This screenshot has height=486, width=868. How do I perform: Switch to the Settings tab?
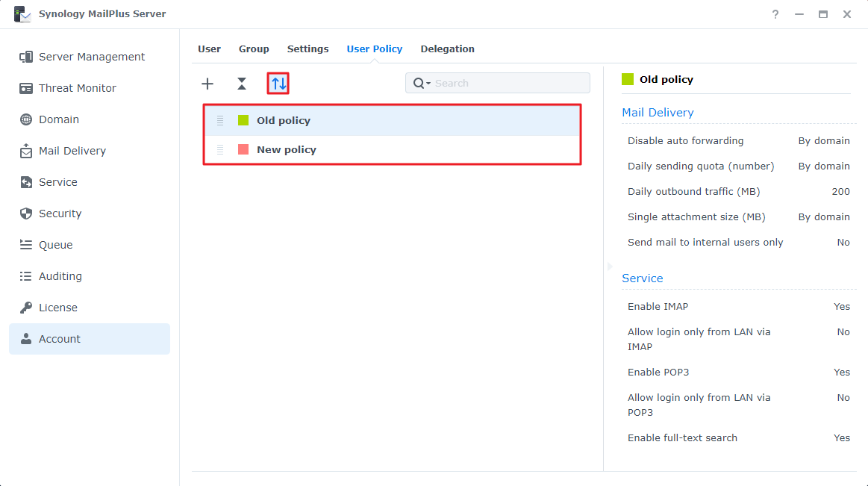coord(307,49)
